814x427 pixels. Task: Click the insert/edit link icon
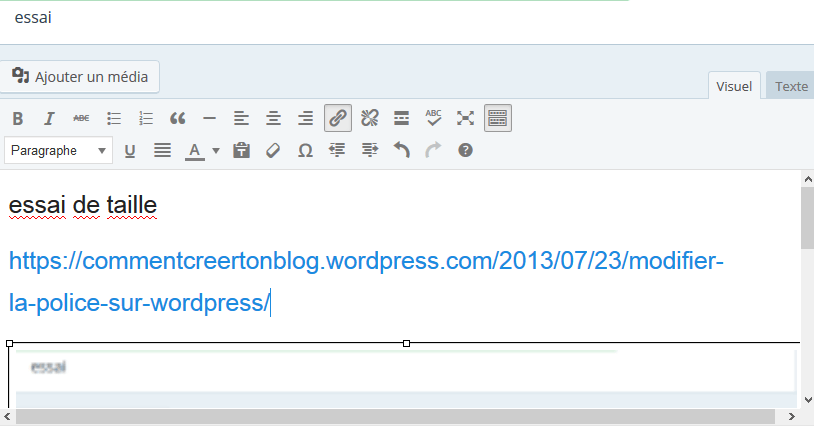tap(338, 118)
